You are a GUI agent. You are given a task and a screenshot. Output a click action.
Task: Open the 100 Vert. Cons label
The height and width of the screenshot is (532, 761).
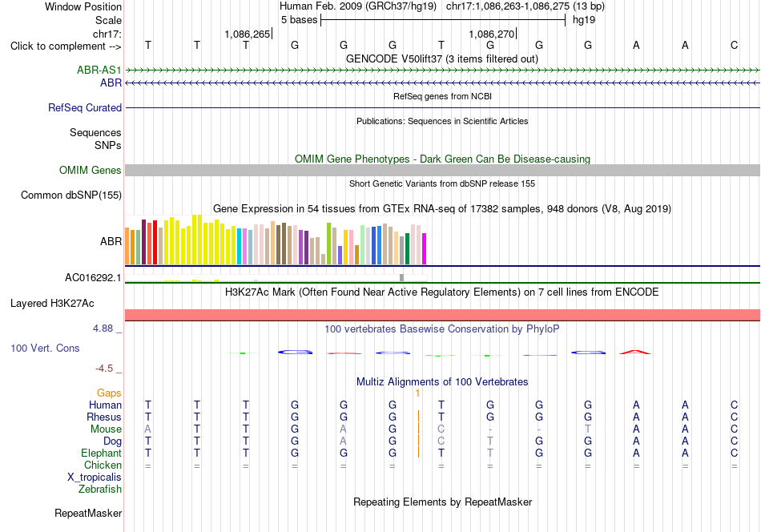[45, 348]
